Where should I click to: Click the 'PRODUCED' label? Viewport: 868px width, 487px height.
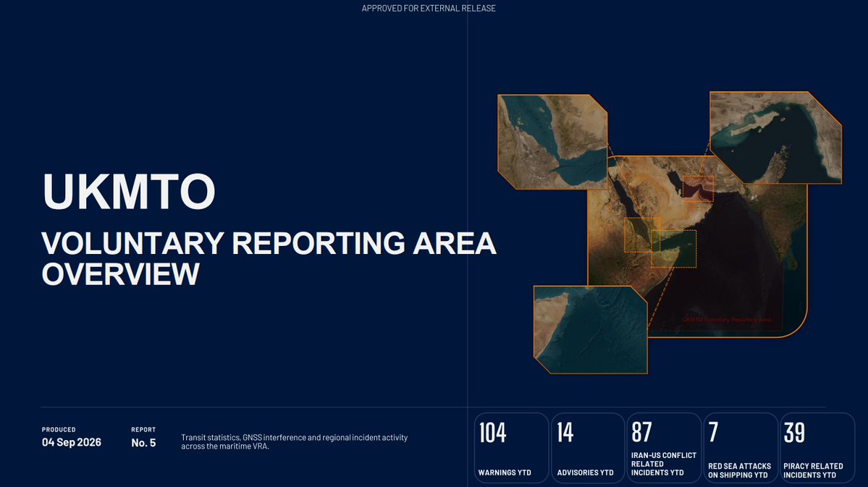59,429
